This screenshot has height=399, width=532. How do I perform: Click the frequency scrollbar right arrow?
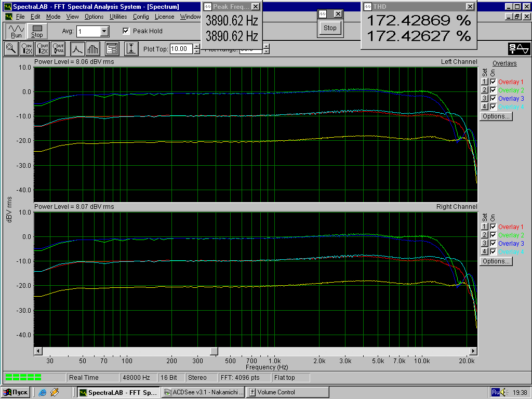473,351
